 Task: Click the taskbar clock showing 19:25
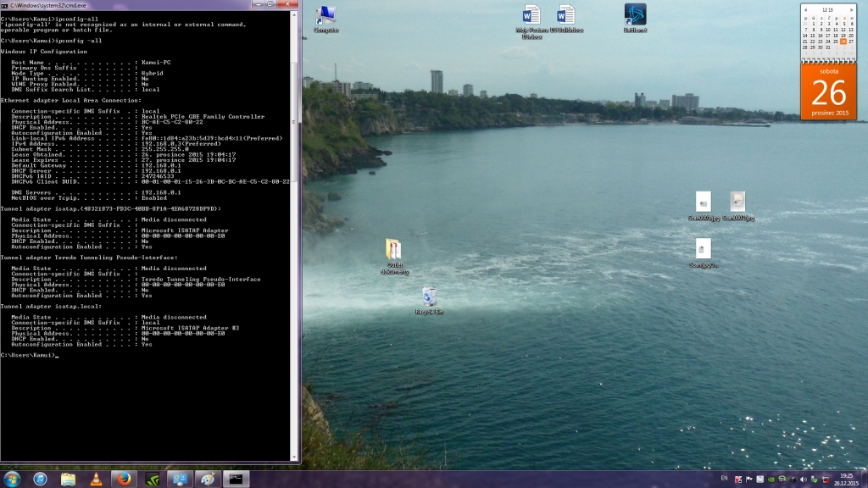pyautogui.click(x=847, y=479)
